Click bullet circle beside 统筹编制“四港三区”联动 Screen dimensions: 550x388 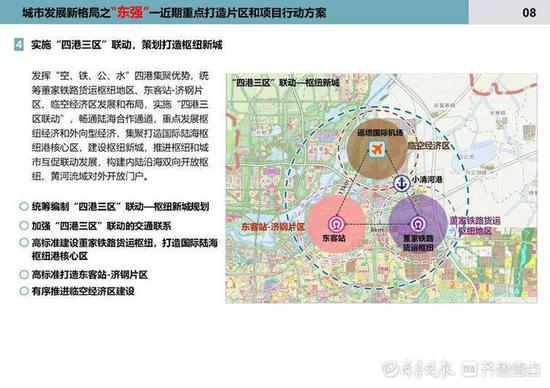[24, 206]
